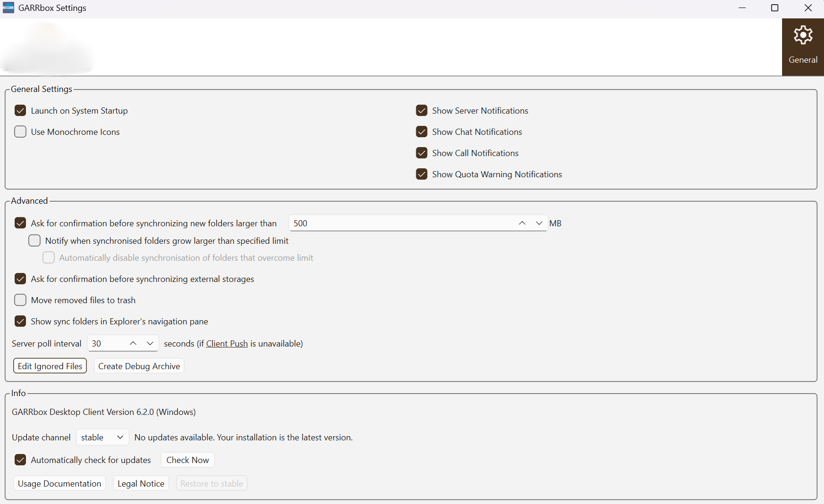The width and height of the screenshot is (824, 504).
Task: Open the update channel dropdown
Action: (101, 437)
